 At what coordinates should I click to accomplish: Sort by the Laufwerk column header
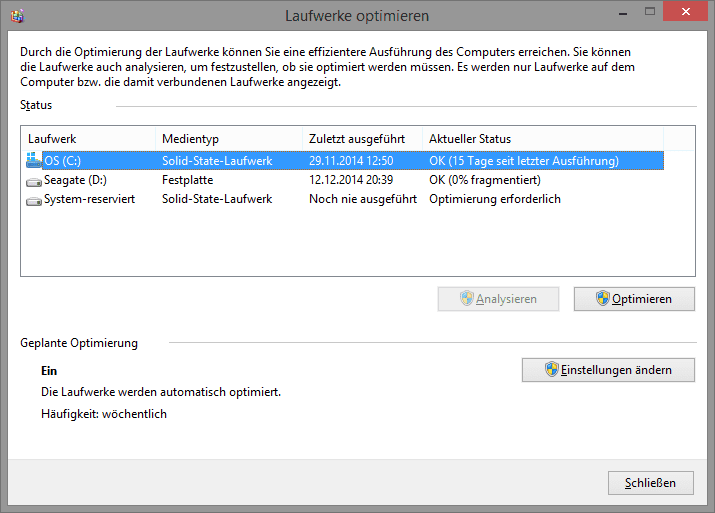[x=88, y=139]
